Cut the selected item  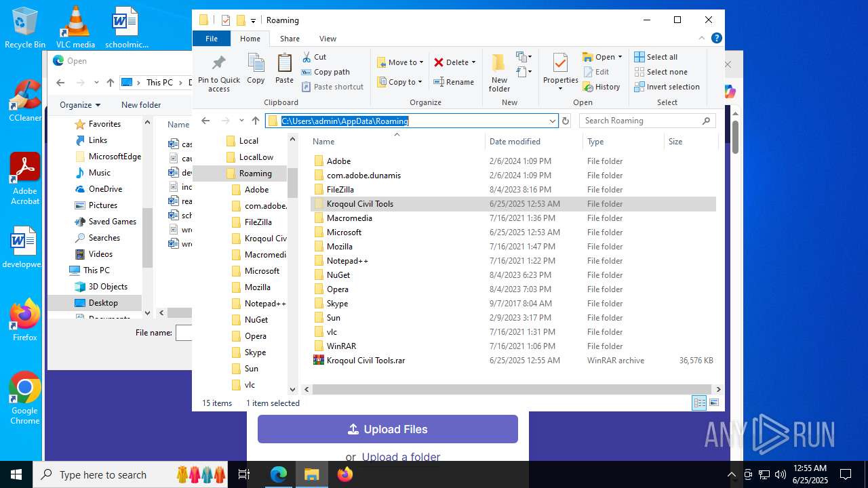[314, 57]
